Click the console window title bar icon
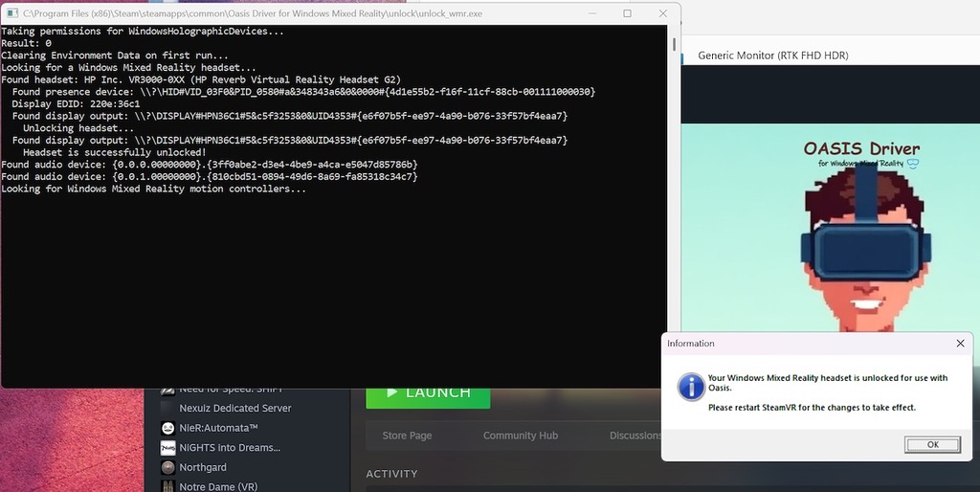This screenshot has width=980, height=492. (x=11, y=13)
